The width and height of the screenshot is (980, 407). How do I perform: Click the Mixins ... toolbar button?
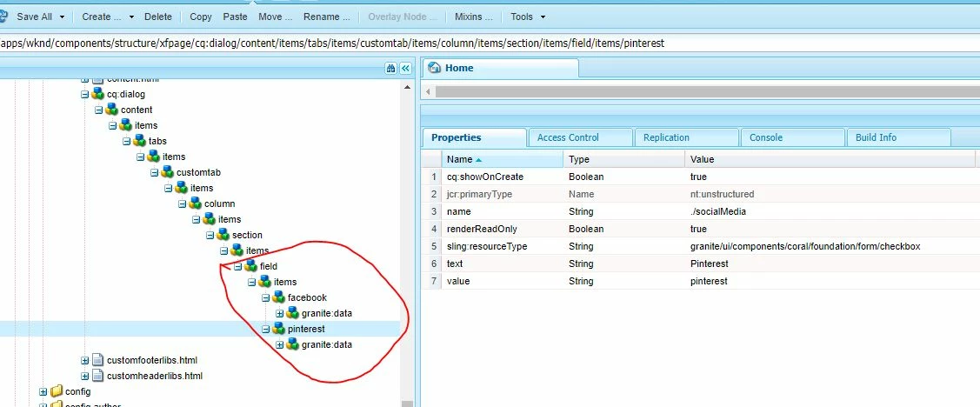pos(473,17)
